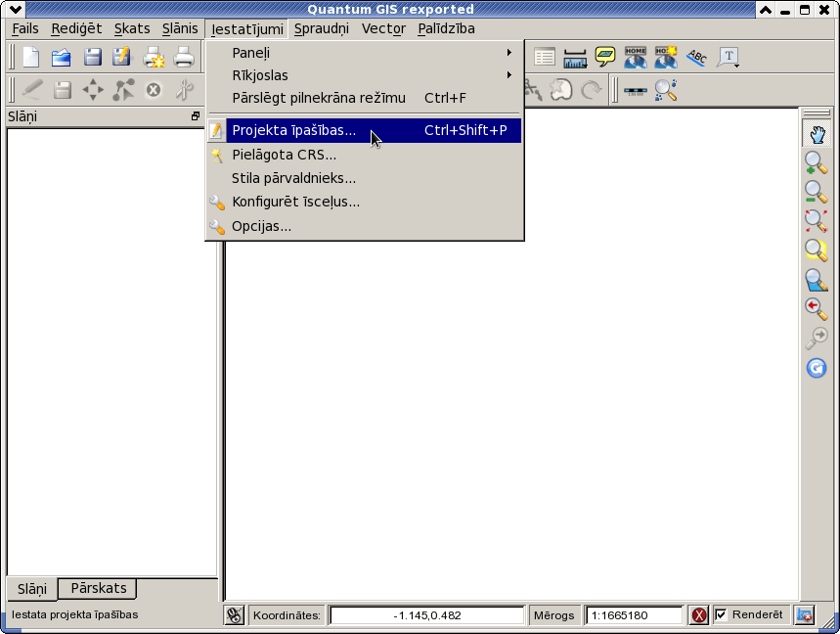Open the attribute table icon
840x634 pixels.
tap(545, 57)
